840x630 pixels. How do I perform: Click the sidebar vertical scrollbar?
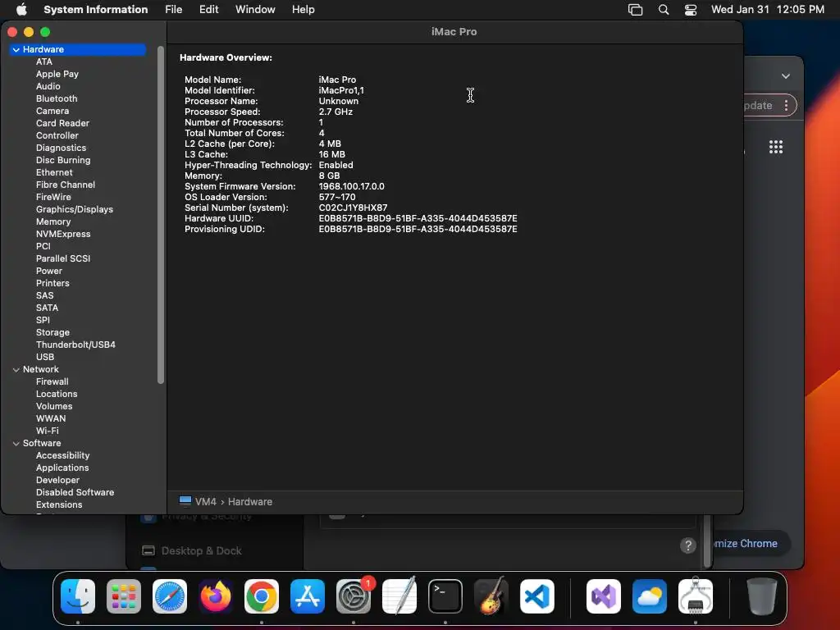[x=160, y=215]
